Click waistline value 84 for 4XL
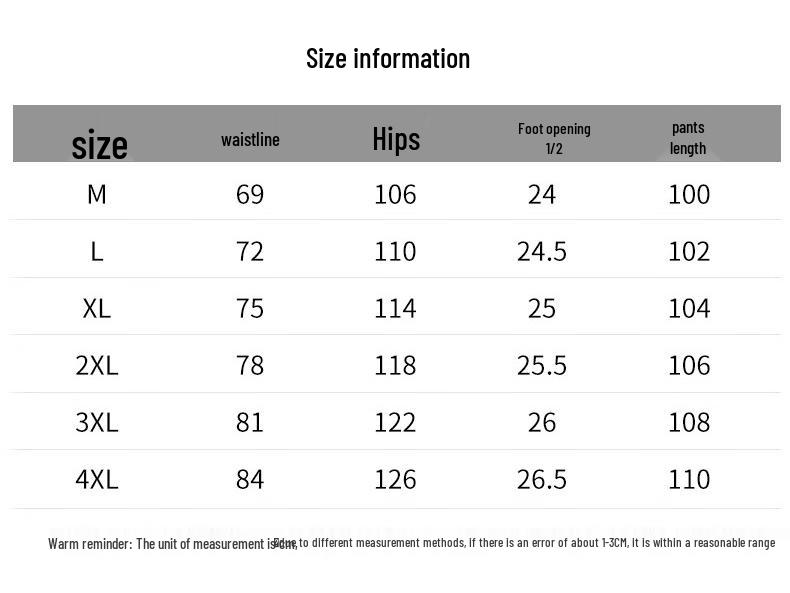Screen dimensions: 790x593 pyautogui.click(x=250, y=479)
